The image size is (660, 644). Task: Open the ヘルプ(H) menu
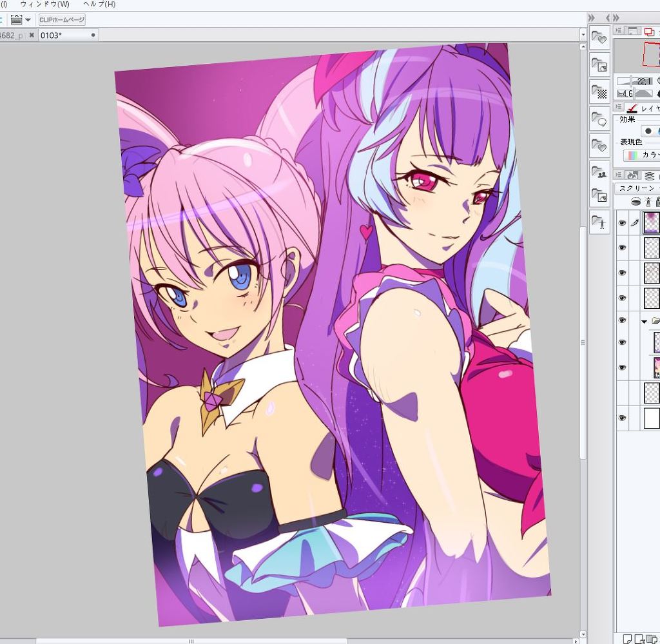[99, 5]
